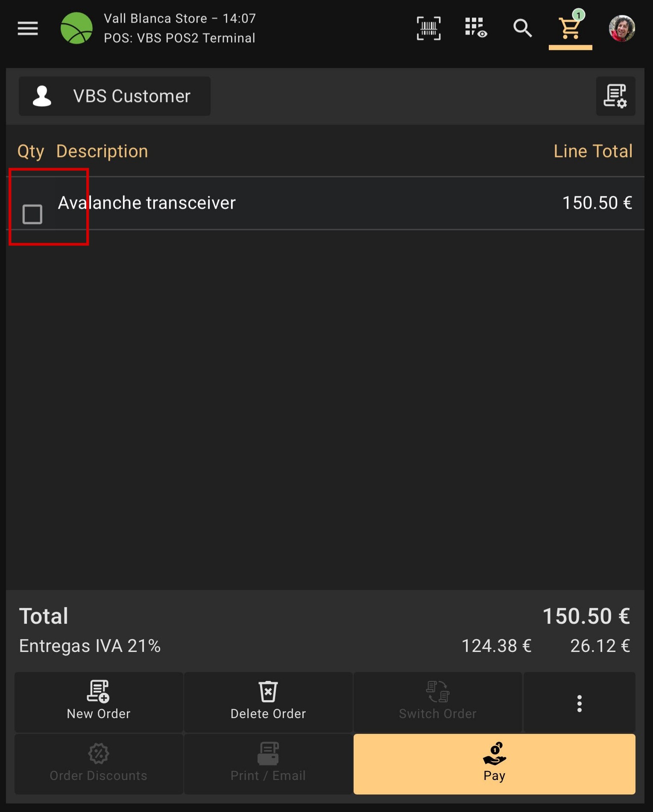Open order settings receipt-gear icon
The width and height of the screenshot is (653, 812).
coord(615,96)
